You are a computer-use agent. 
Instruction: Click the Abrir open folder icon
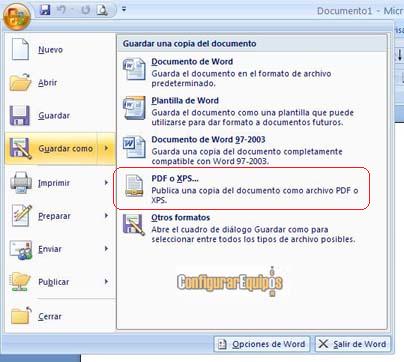(x=20, y=82)
